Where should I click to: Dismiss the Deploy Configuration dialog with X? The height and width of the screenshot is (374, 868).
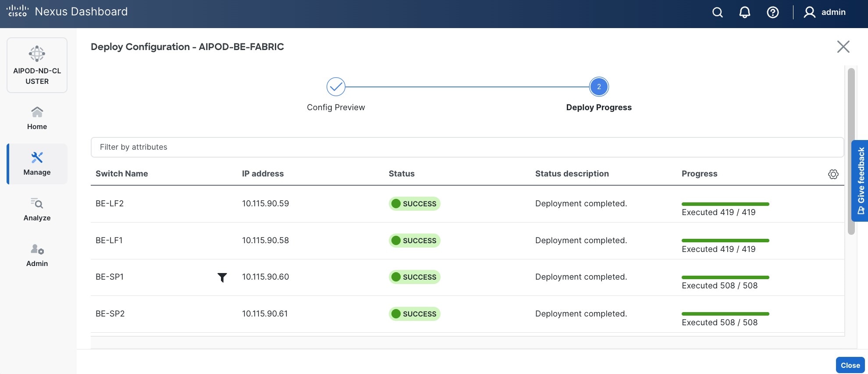843,47
